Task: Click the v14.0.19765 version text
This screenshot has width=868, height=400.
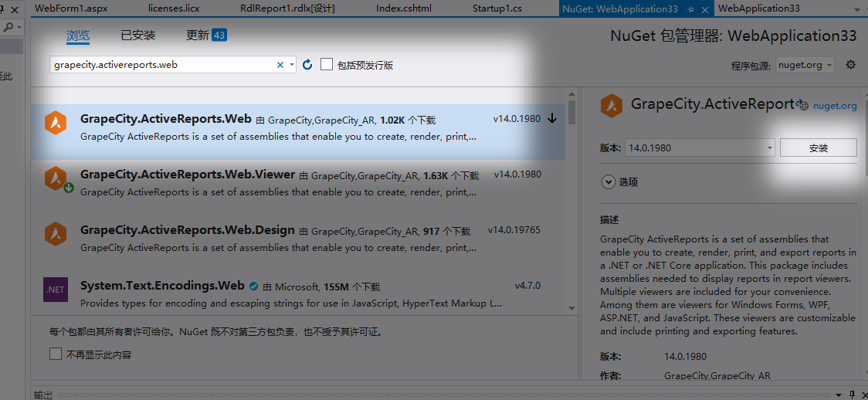Action: [514, 229]
